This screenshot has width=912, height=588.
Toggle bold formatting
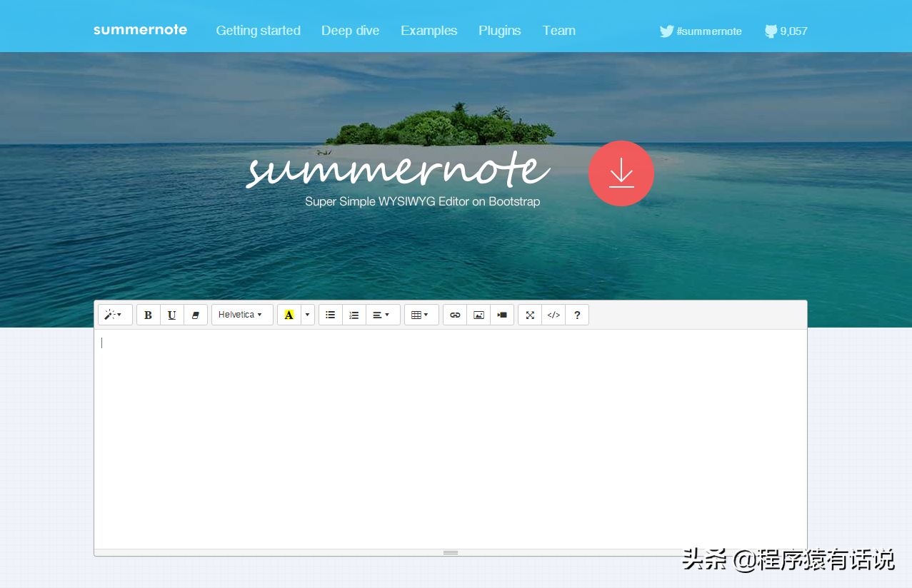coord(149,315)
